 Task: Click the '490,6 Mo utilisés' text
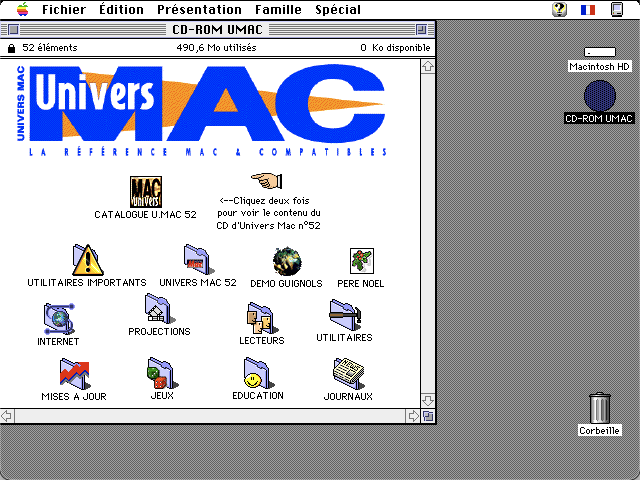pos(216,48)
